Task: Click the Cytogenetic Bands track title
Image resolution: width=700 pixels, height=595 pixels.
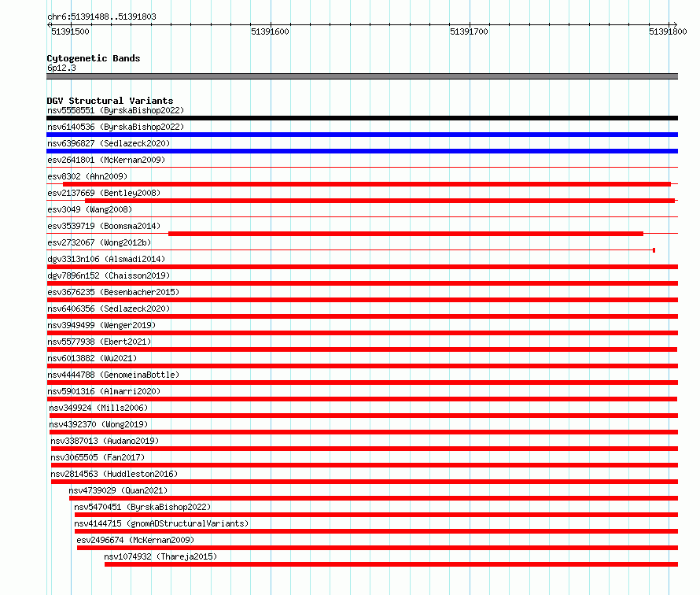Action: point(94,58)
